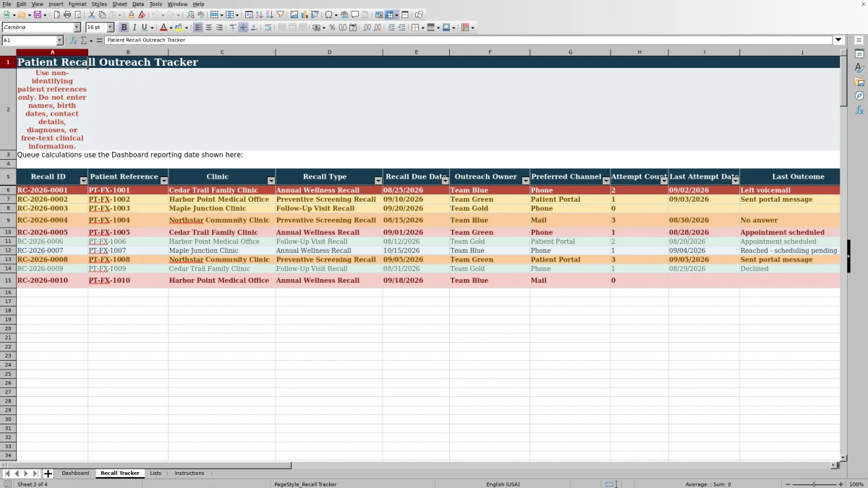Open the Sheet menu
Screen dimensions: 868x488
(119, 4)
